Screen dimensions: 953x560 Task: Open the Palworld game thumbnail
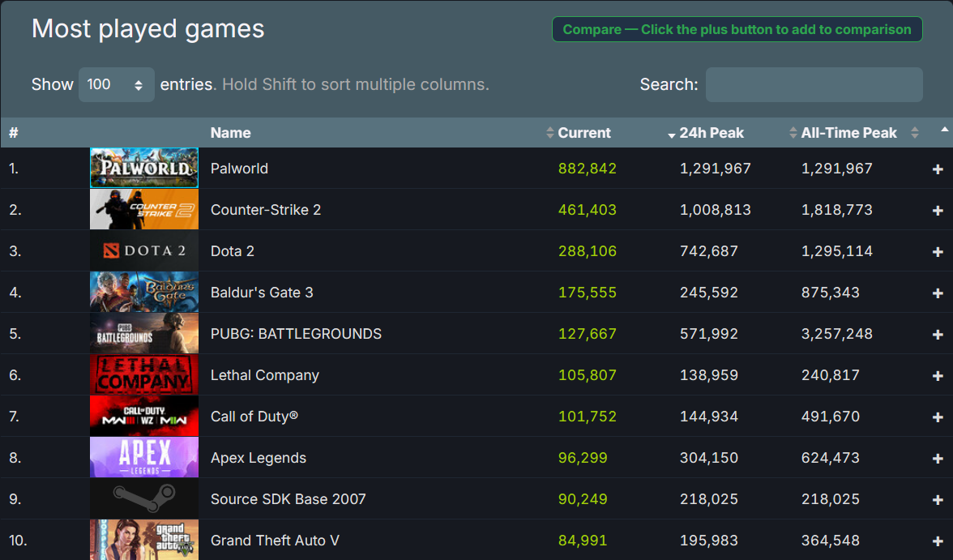point(144,168)
